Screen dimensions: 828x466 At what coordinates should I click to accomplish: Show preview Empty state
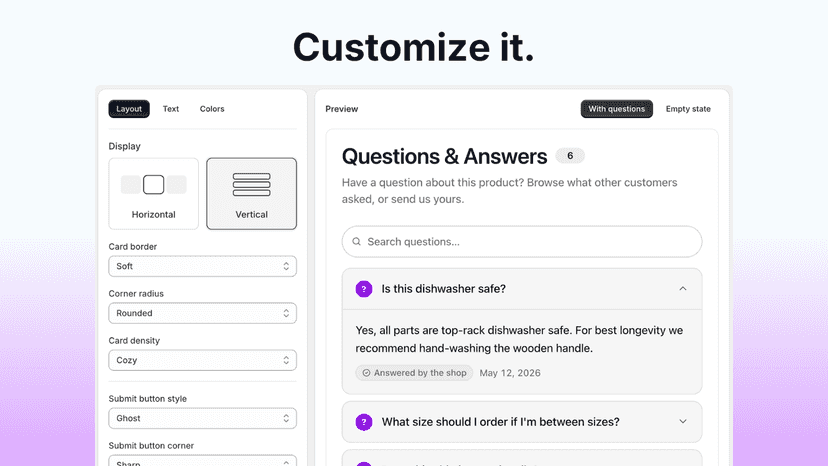pyautogui.click(x=688, y=109)
